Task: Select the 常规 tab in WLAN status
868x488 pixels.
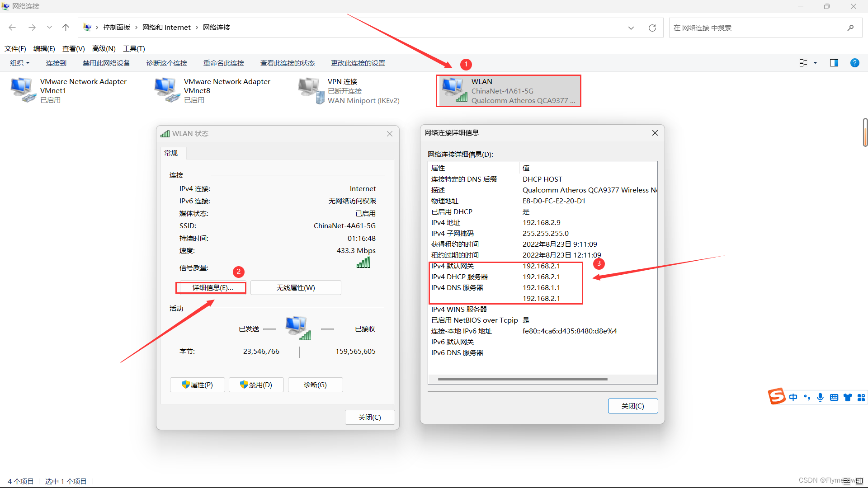Action: click(x=171, y=153)
